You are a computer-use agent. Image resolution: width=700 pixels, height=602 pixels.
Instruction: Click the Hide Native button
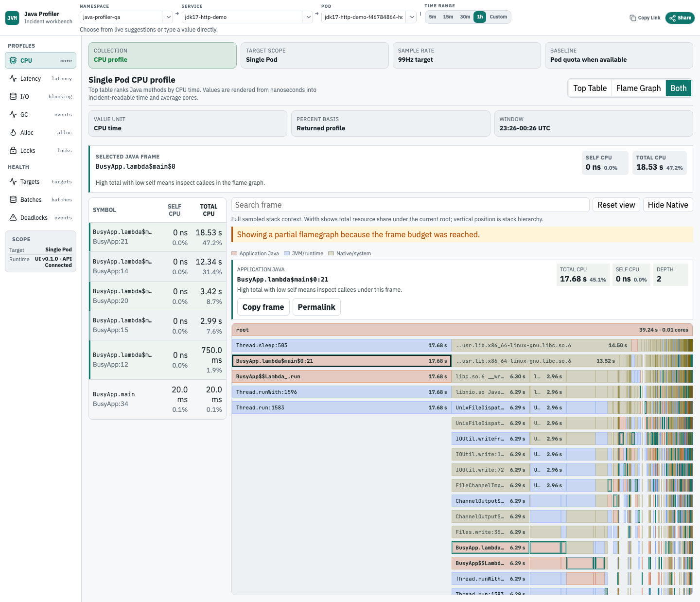[x=668, y=205]
